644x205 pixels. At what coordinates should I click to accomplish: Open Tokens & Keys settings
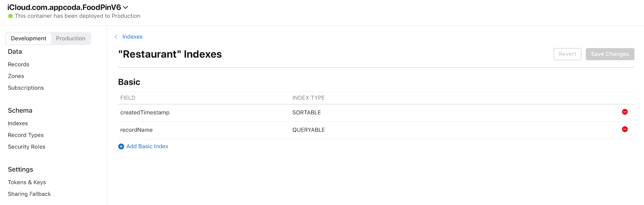(27, 182)
